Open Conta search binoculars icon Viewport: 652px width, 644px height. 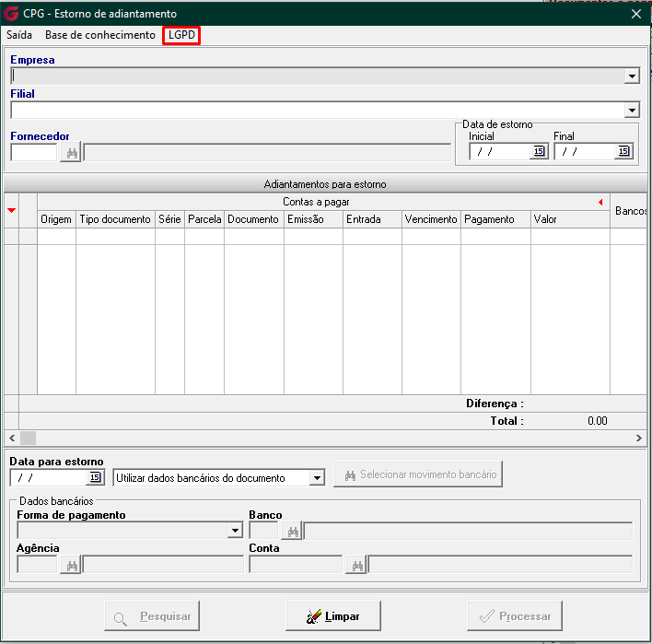(356, 566)
